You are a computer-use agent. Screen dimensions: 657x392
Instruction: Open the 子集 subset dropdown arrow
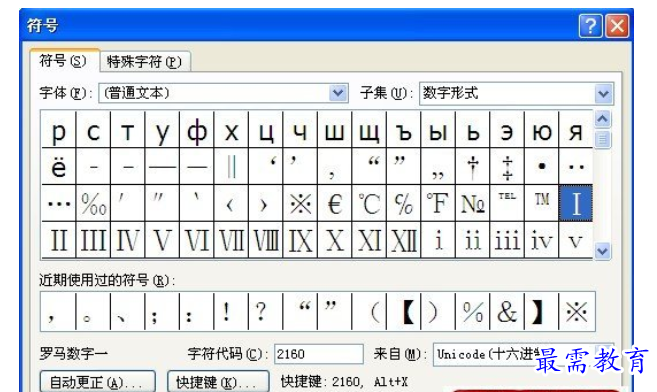click(603, 93)
